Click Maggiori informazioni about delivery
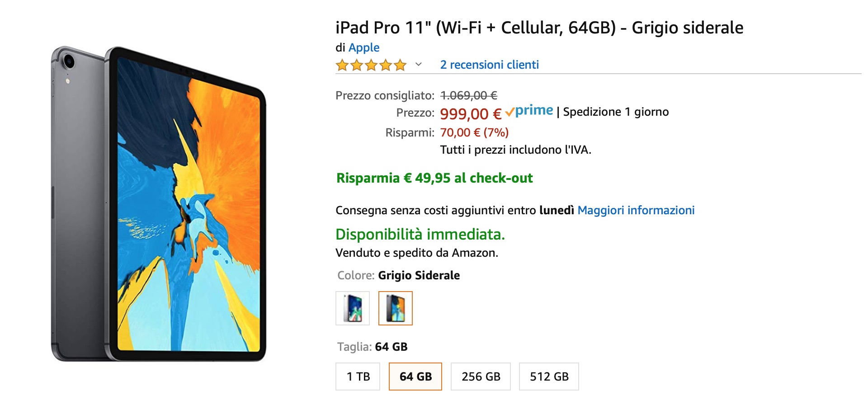This screenshot has width=868, height=405. click(x=637, y=210)
